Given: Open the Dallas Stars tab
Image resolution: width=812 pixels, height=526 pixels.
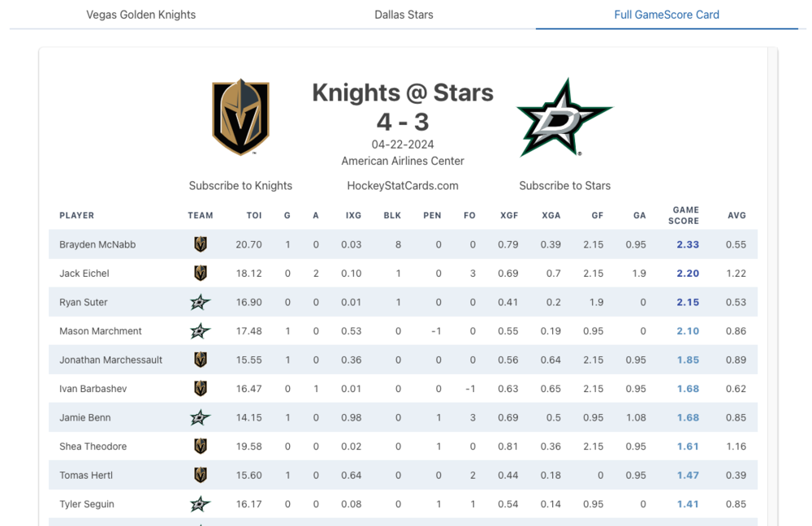Looking at the screenshot, I should pos(404,15).
